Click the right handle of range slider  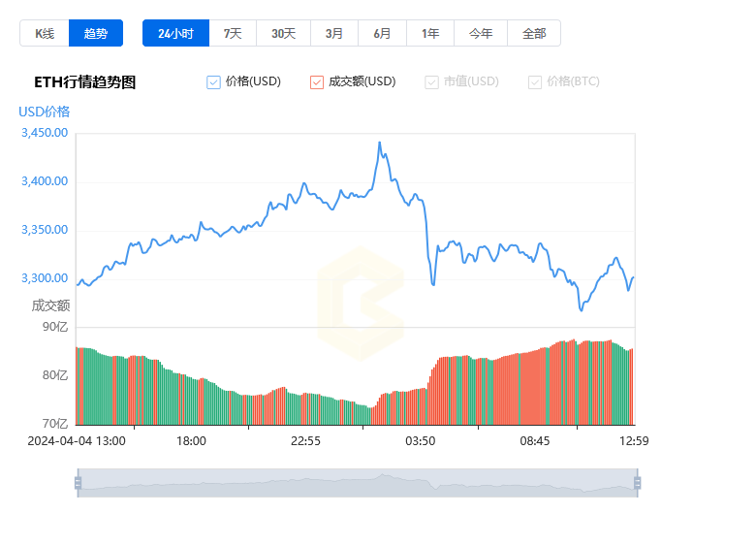point(637,483)
